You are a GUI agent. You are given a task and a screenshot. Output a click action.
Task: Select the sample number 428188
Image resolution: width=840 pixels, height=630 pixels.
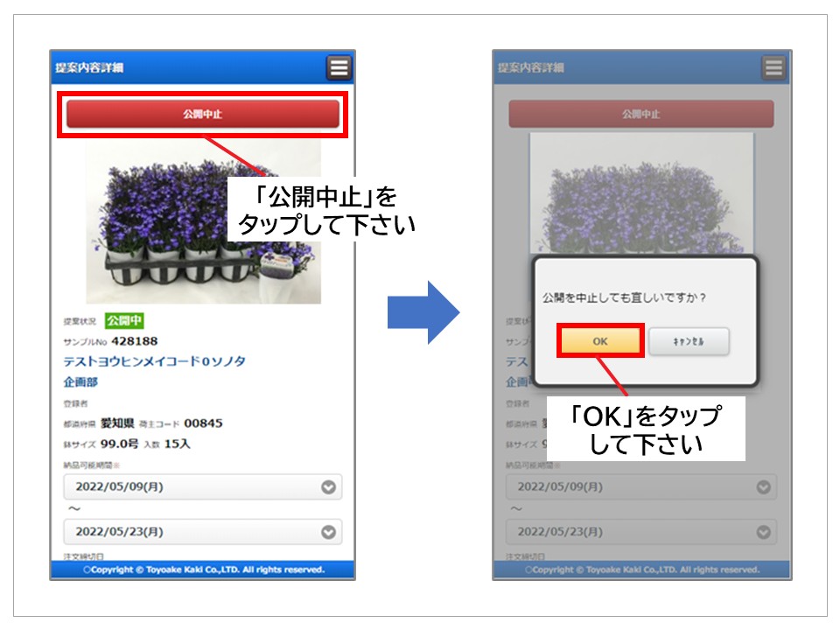tap(135, 340)
